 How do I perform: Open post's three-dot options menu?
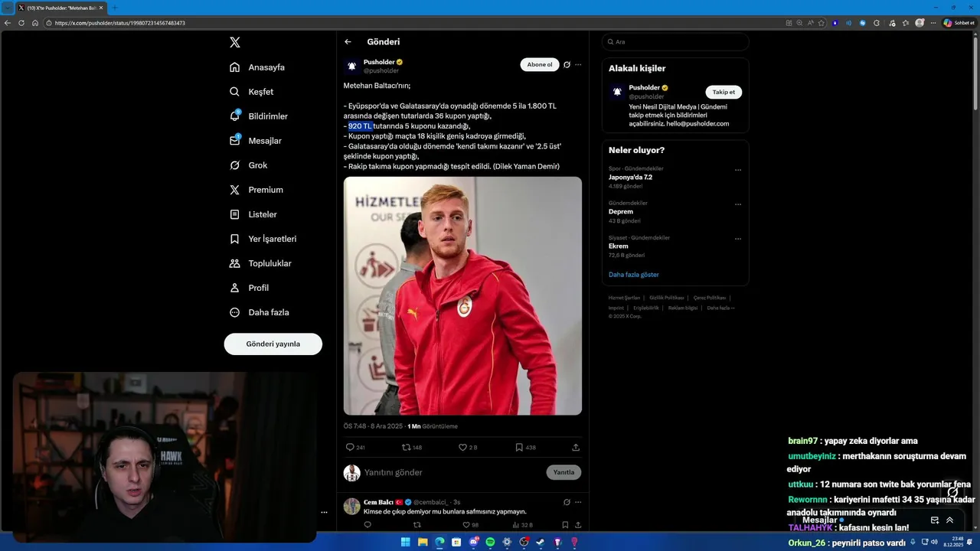[578, 65]
